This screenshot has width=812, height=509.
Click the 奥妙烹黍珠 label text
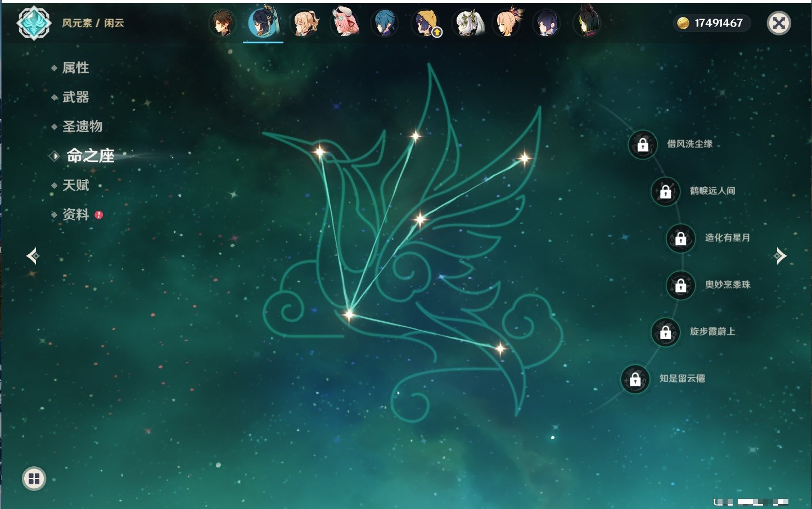pos(728,285)
